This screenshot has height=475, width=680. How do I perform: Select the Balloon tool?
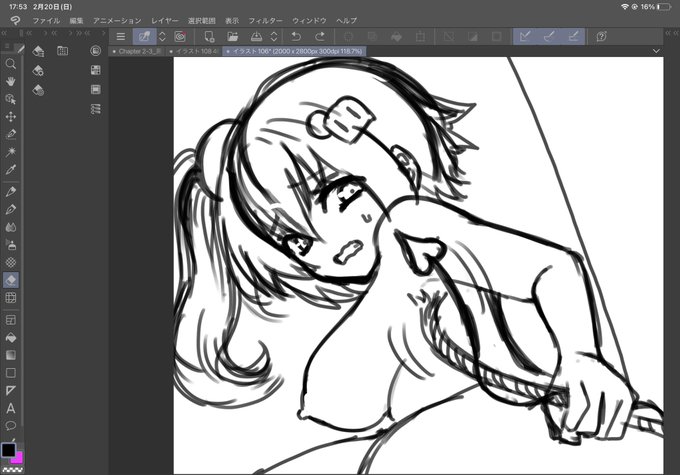coord(11,426)
